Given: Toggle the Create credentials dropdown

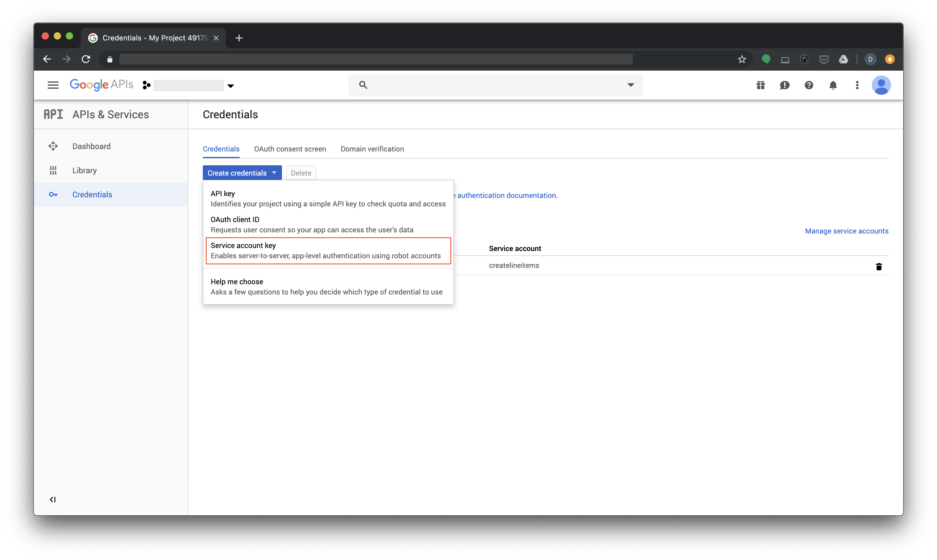Looking at the screenshot, I should [x=242, y=173].
